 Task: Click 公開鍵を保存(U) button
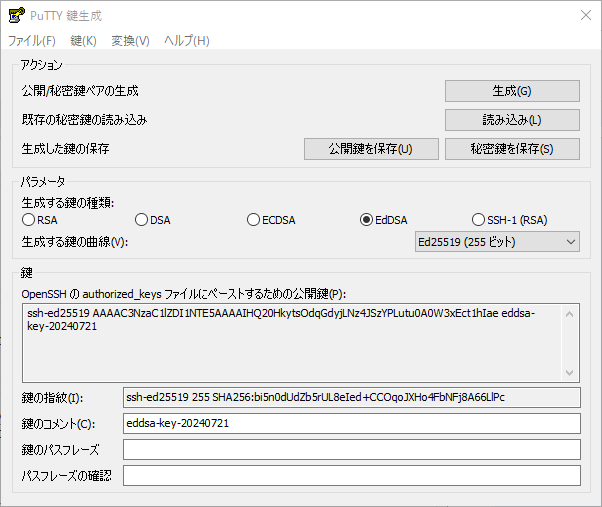point(371,149)
